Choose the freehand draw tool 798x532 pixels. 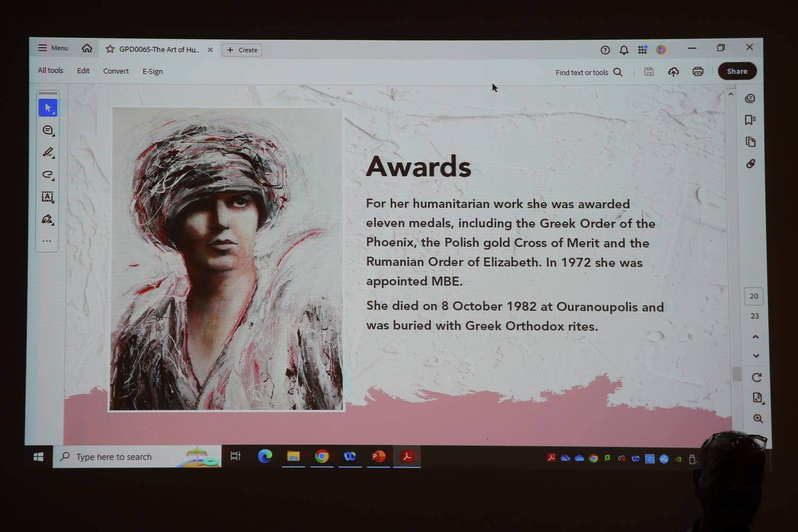47,174
